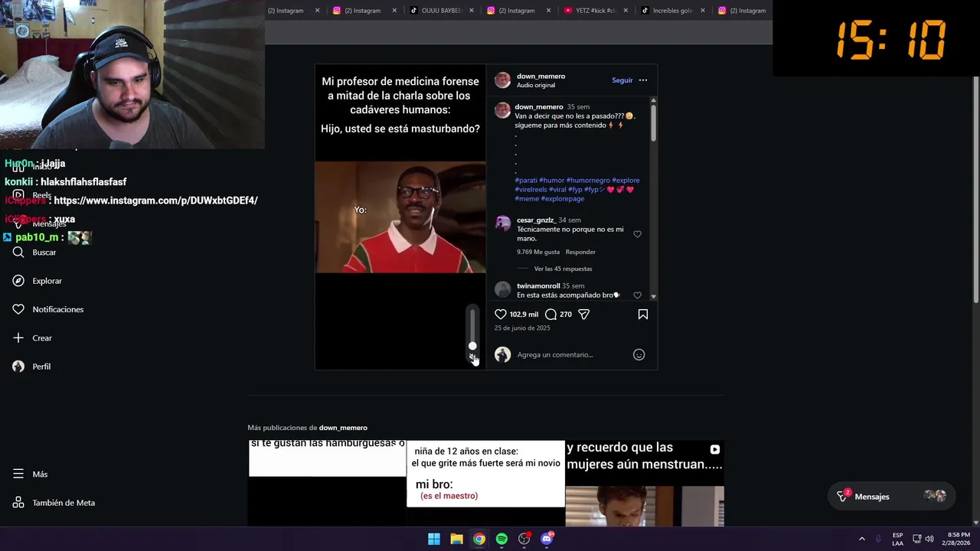Viewport: 980px width, 551px height.
Task: Toggle the reel mute speaker icon
Action: point(472,357)
